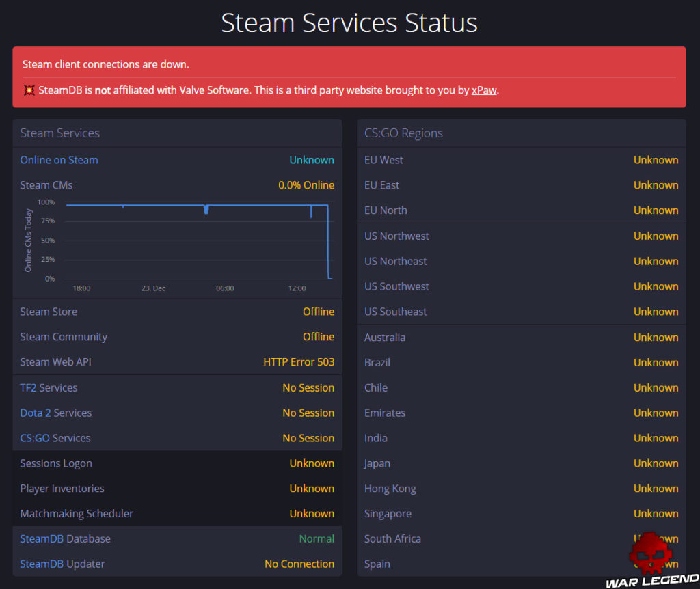Open the "Online on Steam" link
The image size is (700, 589).
pyautogui.click(x=59, y=159)
